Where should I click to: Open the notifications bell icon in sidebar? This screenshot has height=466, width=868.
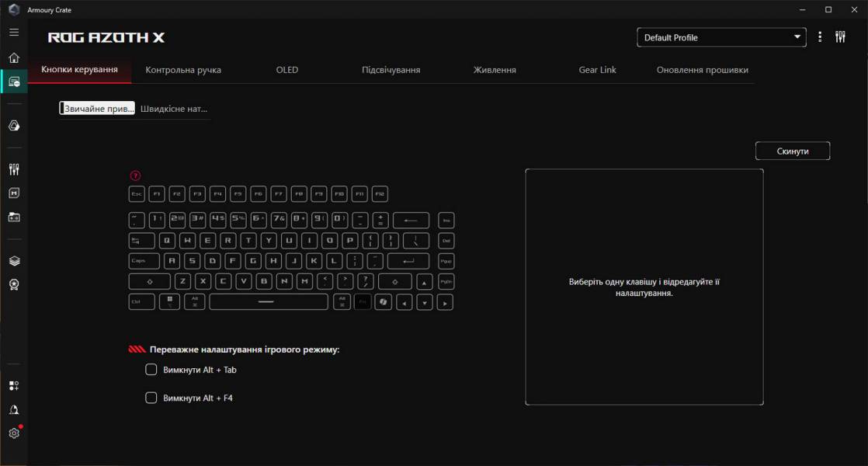click(13, 409)
